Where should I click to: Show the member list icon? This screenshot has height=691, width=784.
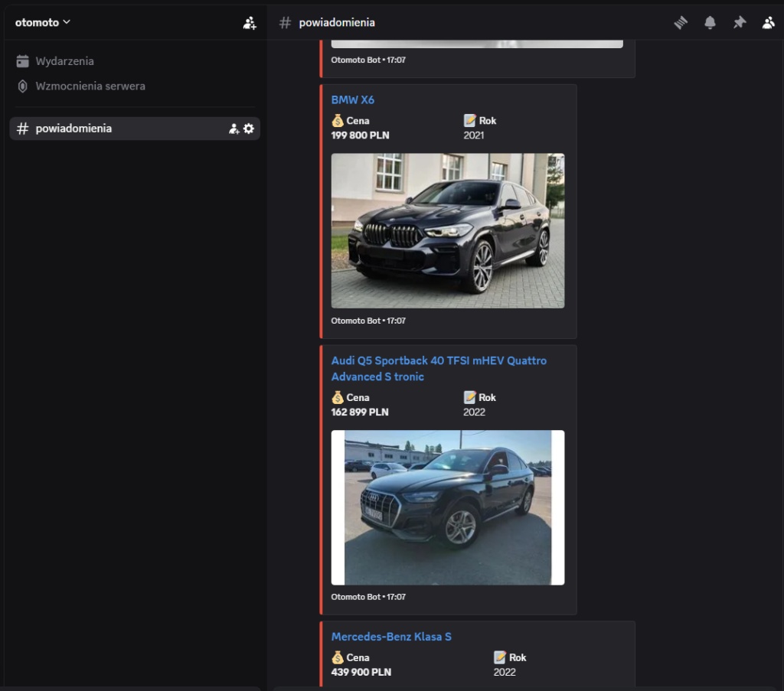click(x=769, y=22)
